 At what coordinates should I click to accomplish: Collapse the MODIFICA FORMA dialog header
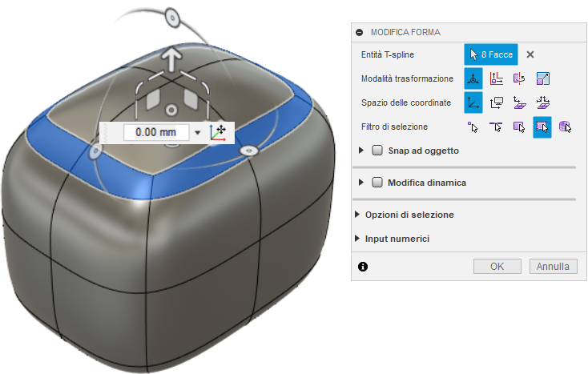click(x=359, y=32)
